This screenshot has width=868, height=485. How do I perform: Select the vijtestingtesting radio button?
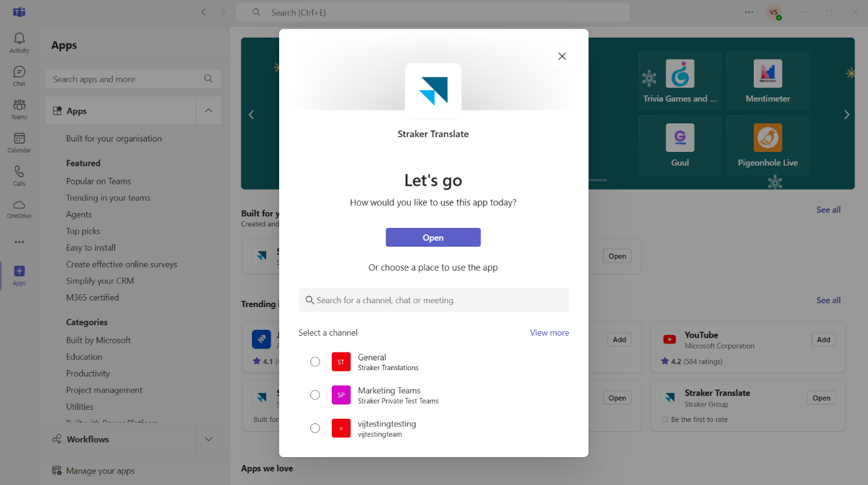(x=315, y=428)
